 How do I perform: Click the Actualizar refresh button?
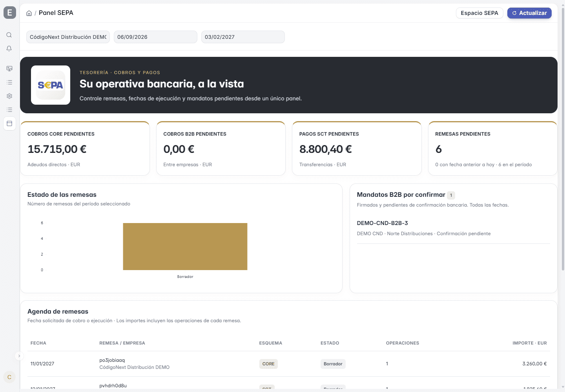[x=529, y=13]
